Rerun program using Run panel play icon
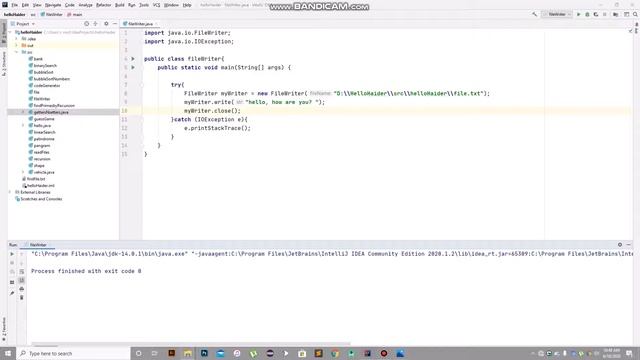Viewport: 640px width, 360px height. pos(12,254)
